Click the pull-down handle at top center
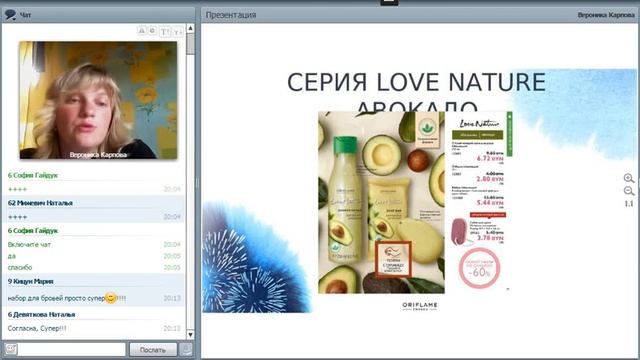The width and height of the screenshot is (640, 360). click(x=389, y=2)
